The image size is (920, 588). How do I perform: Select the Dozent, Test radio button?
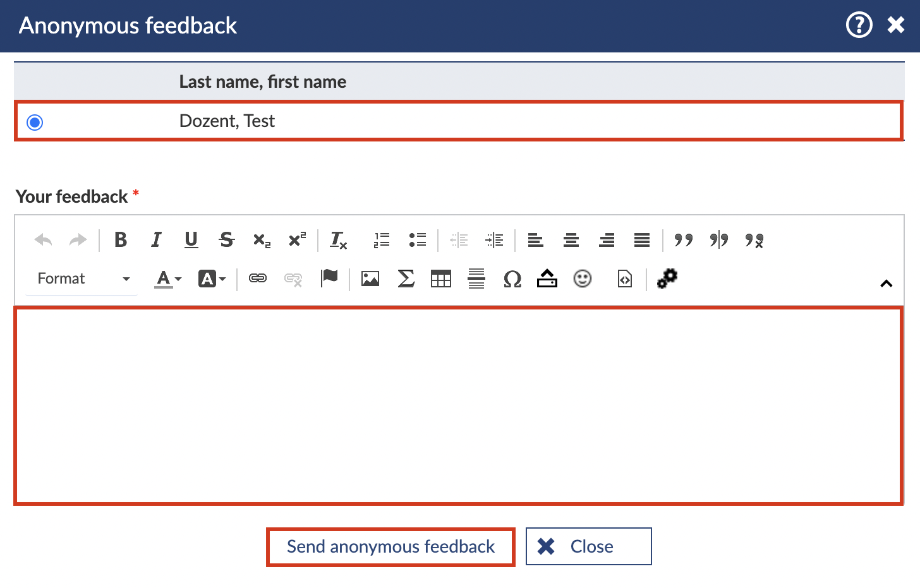click(35, 122)
